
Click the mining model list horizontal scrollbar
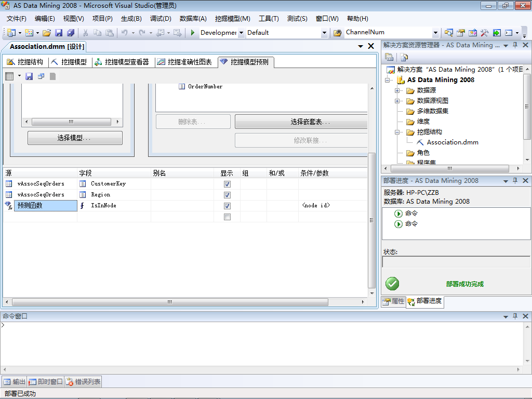(x=71, y=122)
